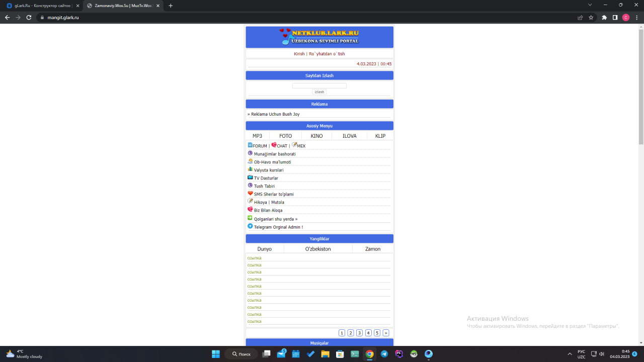Viewport: 644px width, 362px height.
Task: Select the MP3 menu item
Action: (257, 136)
